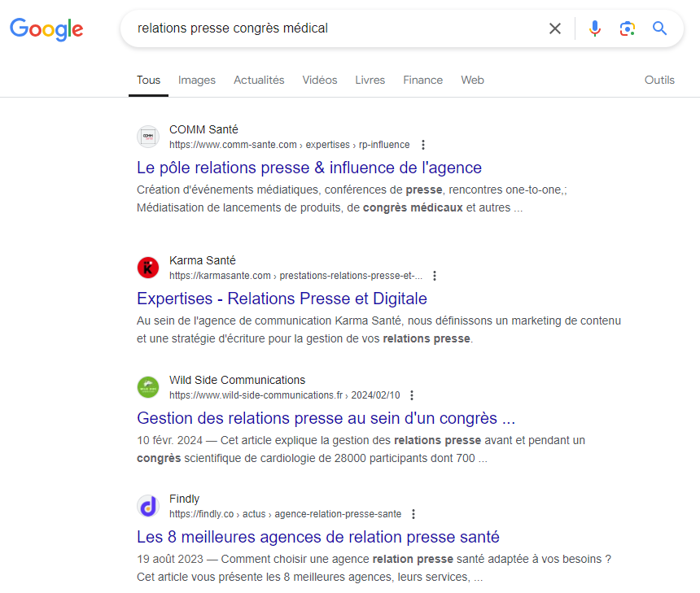Image resolution: width=700 pixels, height=593 pixels.
Task: Click the Findly favicon
Action: pos(148,506)
